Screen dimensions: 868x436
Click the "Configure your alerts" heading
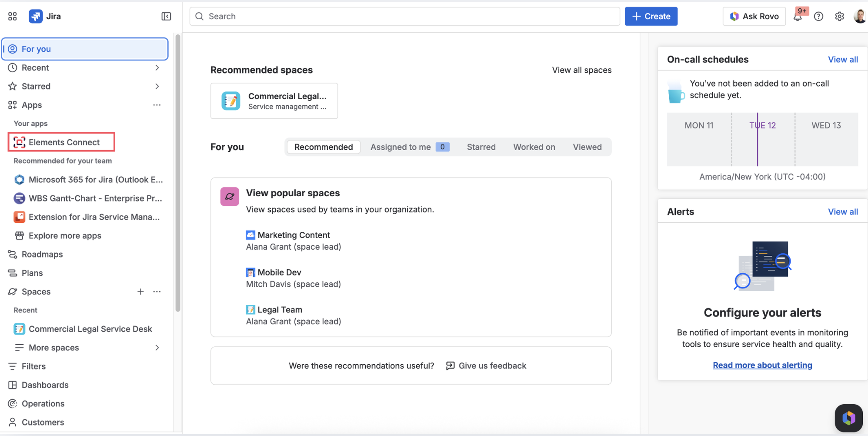point(762,313)
